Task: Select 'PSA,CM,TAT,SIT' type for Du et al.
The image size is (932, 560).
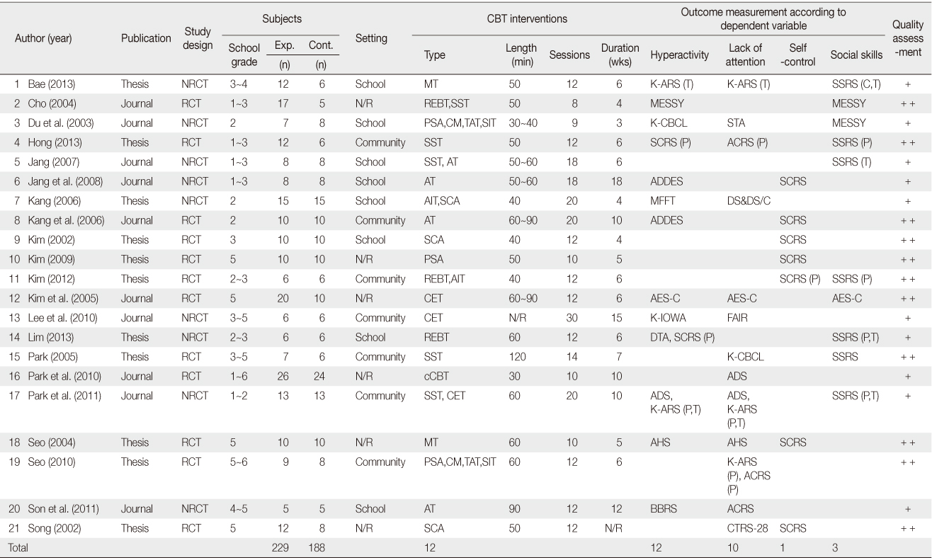Action: pos(459,123)
